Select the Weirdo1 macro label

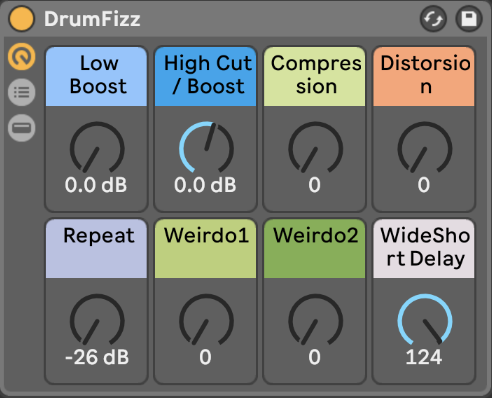coord(205,249)
